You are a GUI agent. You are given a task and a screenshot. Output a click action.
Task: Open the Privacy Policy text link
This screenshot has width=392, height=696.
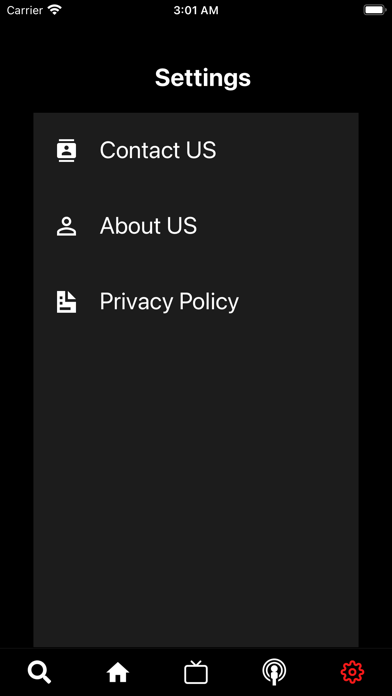pyautogui.click(x=169, y=302)
